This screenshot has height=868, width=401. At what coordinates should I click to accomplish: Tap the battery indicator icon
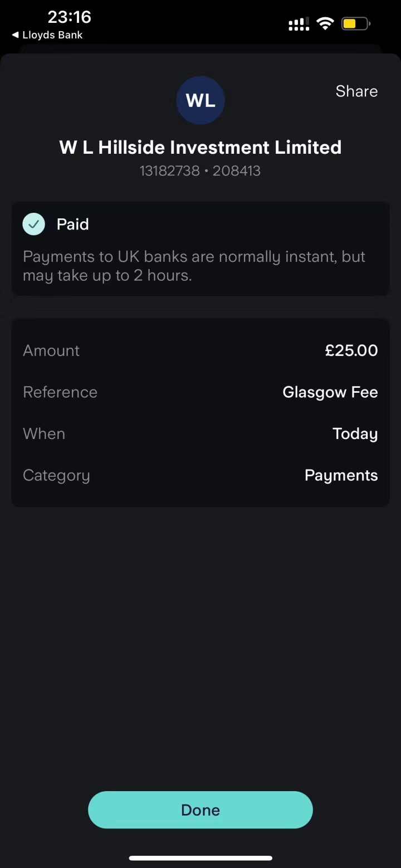[x=355, y=23]
